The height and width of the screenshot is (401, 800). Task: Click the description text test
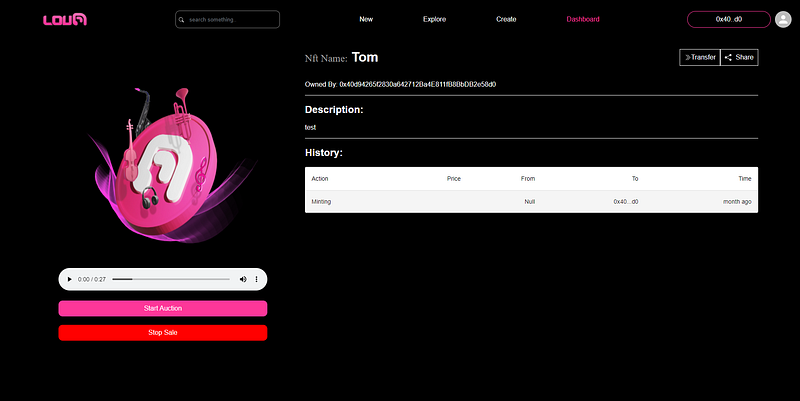[x=310, y=128]
